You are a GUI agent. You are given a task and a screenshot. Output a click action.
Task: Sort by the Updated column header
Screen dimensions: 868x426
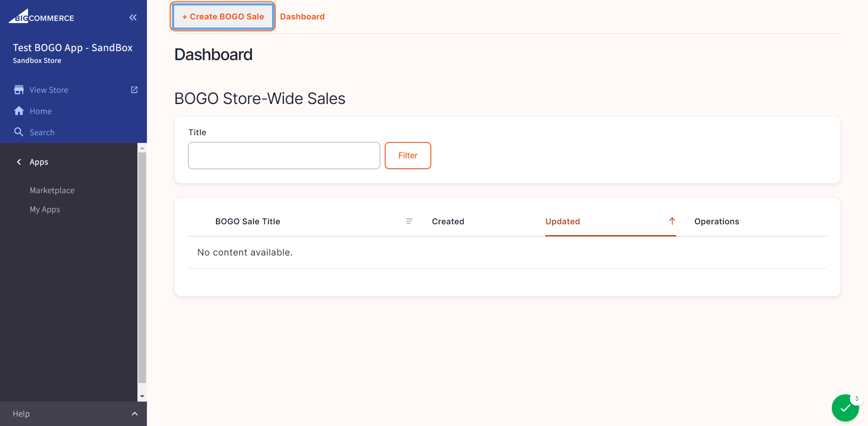coord(562,222)
